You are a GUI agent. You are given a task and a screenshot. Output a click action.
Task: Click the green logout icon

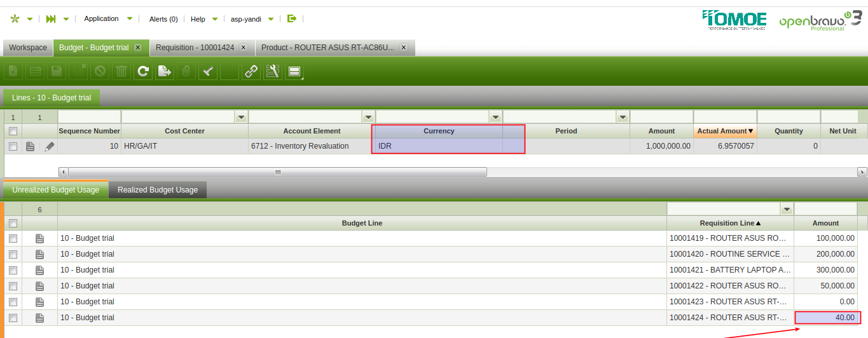(292, 19)
